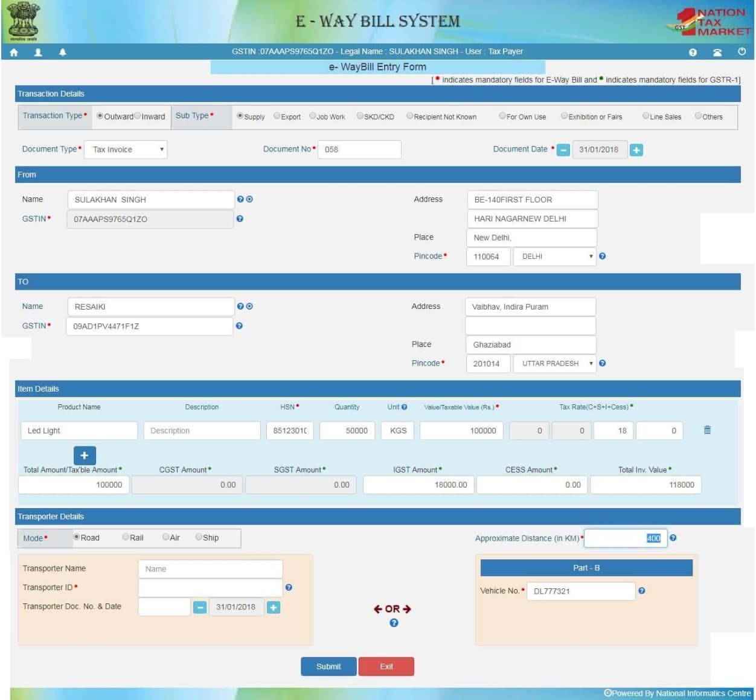Click item Description input field
Image resolution: width=756 pixels, height=700 pixels.
point(202,430)
